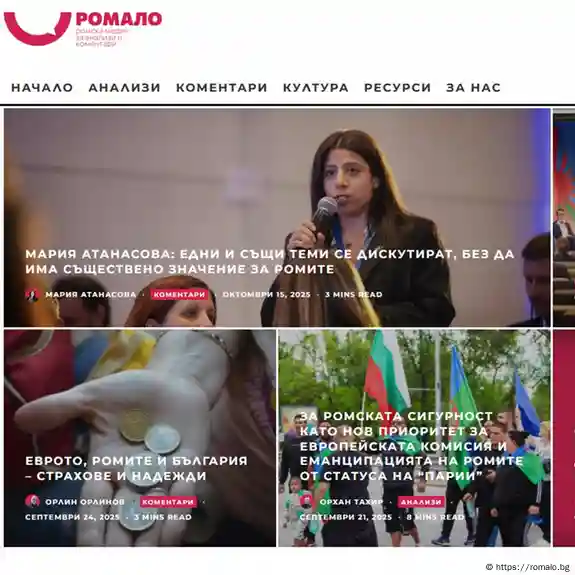Open Орхан Тахир author avatar
Image resolution: width=575 pixels, height=575 pixels.
[x=307, y=501]
